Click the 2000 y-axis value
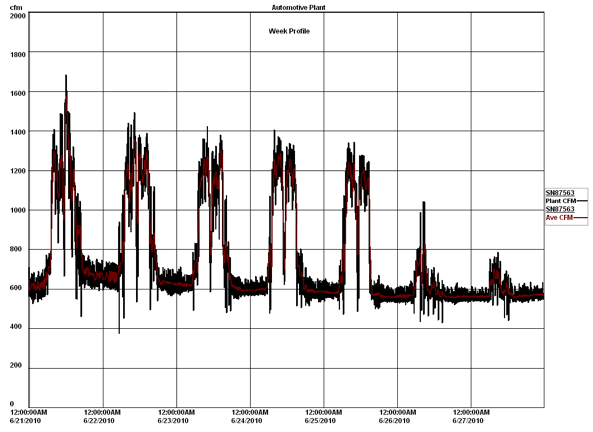593x432 pixels. tap(17, 16)
